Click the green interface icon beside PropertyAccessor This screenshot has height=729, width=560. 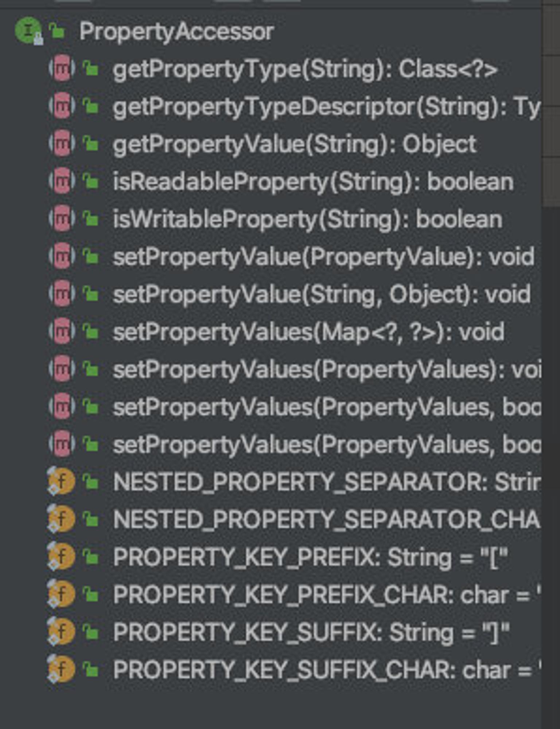pyautogui.click(x=28, y=31)
